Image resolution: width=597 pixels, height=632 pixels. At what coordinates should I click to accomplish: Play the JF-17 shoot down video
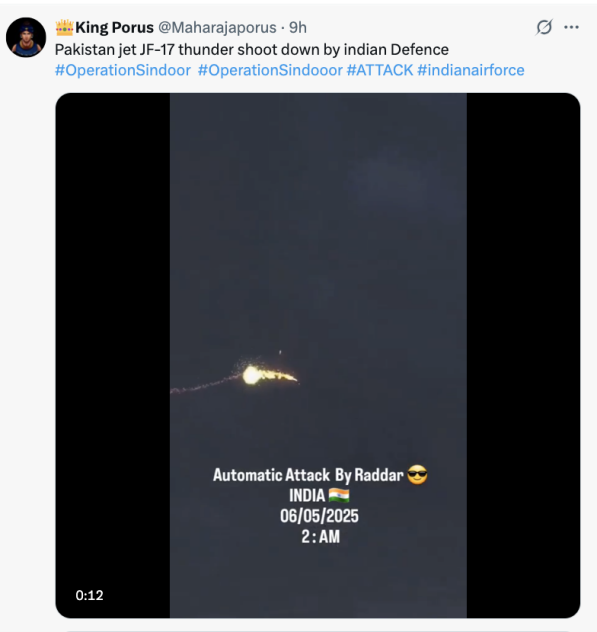point(318,355)
